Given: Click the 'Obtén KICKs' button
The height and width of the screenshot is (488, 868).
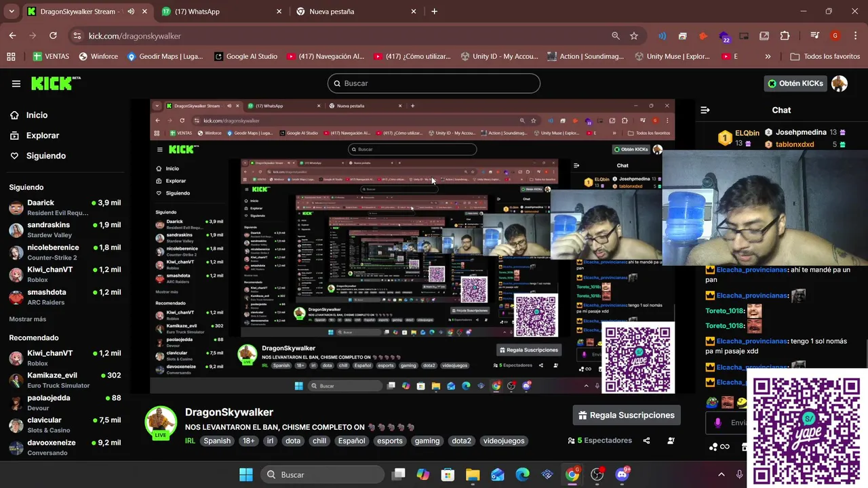Looking at the screenshot, I should pyautogui.click(x=795, y=83).
